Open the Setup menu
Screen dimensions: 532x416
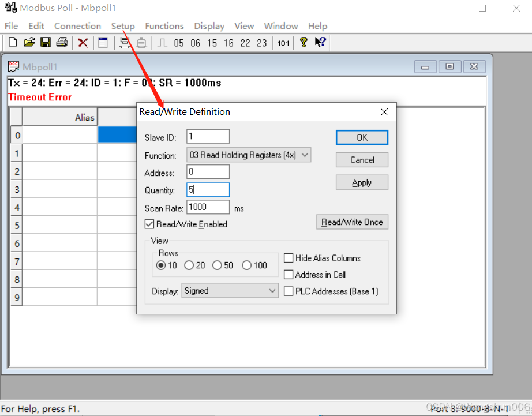pos(123,26)
